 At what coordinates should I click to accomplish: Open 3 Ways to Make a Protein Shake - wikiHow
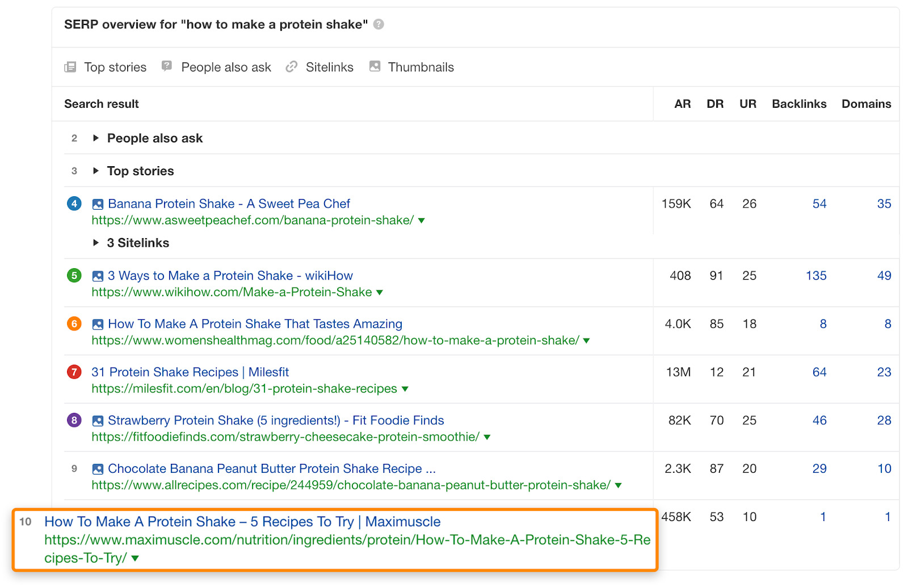[230, 276]
